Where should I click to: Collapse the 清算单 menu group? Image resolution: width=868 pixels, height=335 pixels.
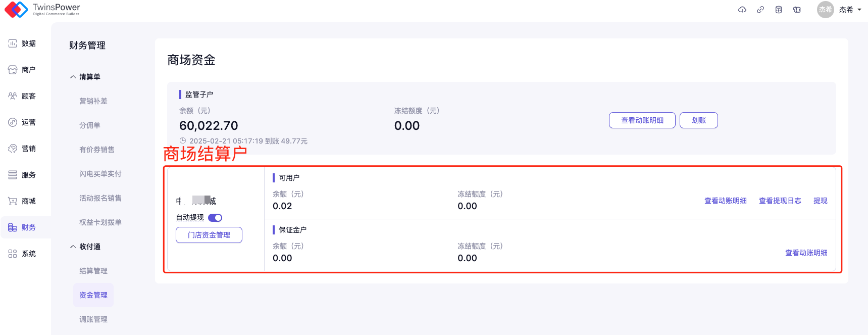tap(73, 77)
